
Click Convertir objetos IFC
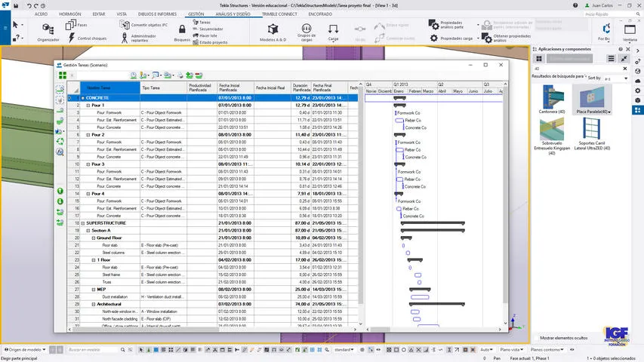click(144, 25)
